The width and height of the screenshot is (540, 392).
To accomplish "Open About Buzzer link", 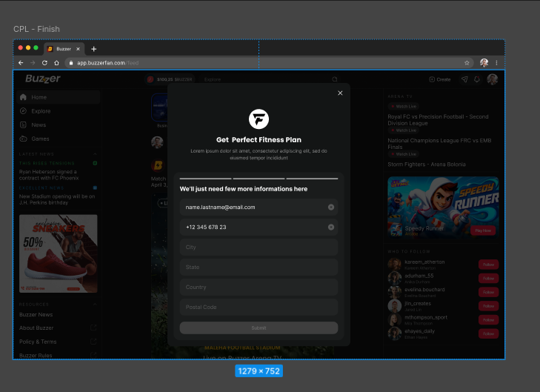I will coord(36,328).
